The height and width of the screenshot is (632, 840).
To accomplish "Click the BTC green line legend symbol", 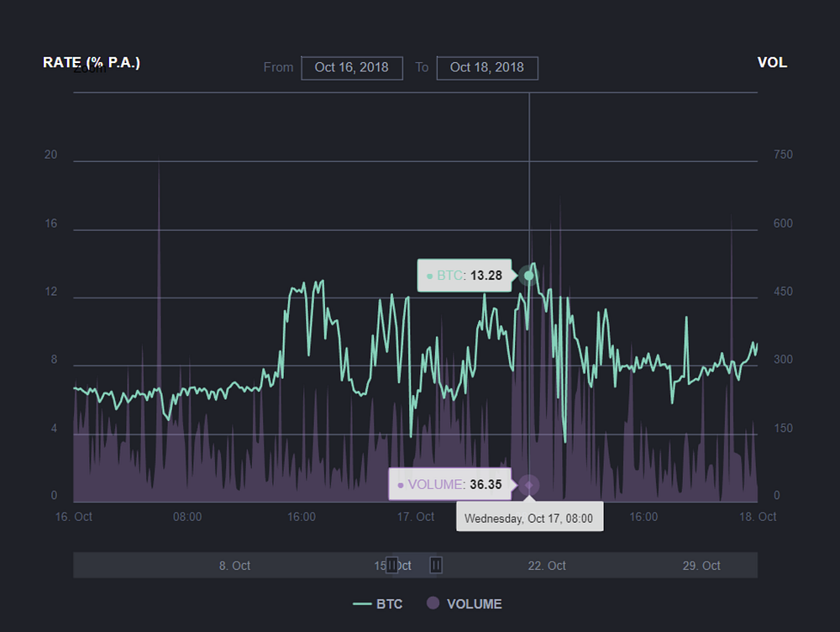I will (x=363, y=604).
